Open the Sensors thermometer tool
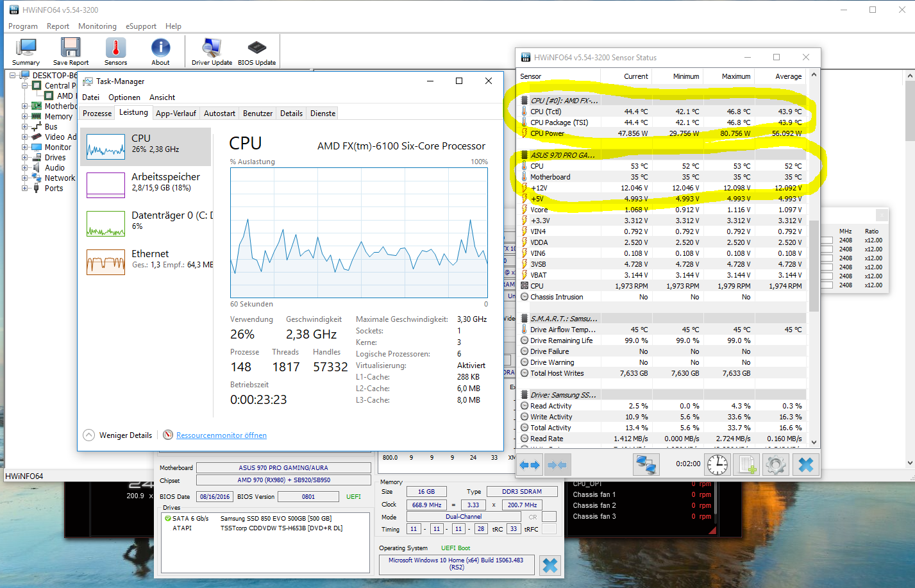 116,51
